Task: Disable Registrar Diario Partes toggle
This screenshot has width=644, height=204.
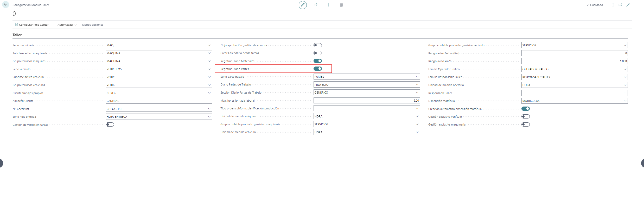Action: point(318,69)
